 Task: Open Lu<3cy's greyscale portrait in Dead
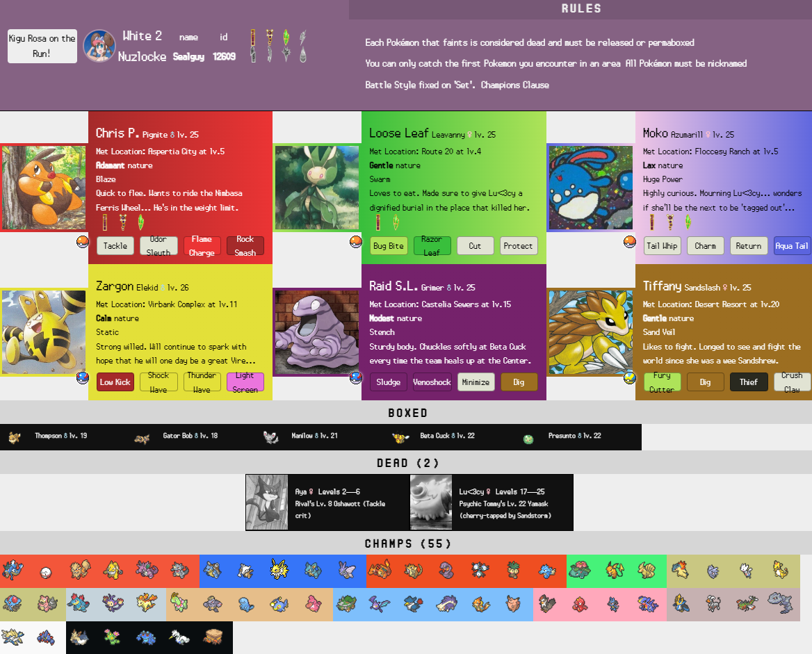click(x=431, y=502)
